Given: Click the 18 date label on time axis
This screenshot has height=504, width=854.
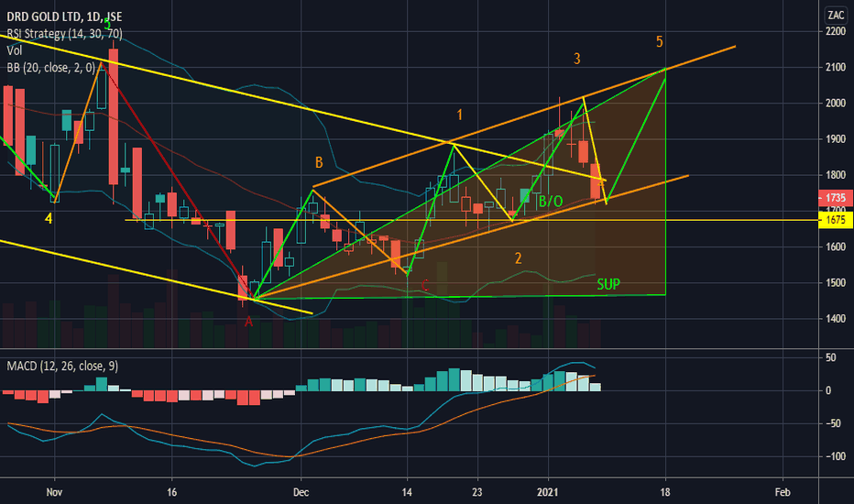Looking at the screenshot, I should tap(665, 493).
